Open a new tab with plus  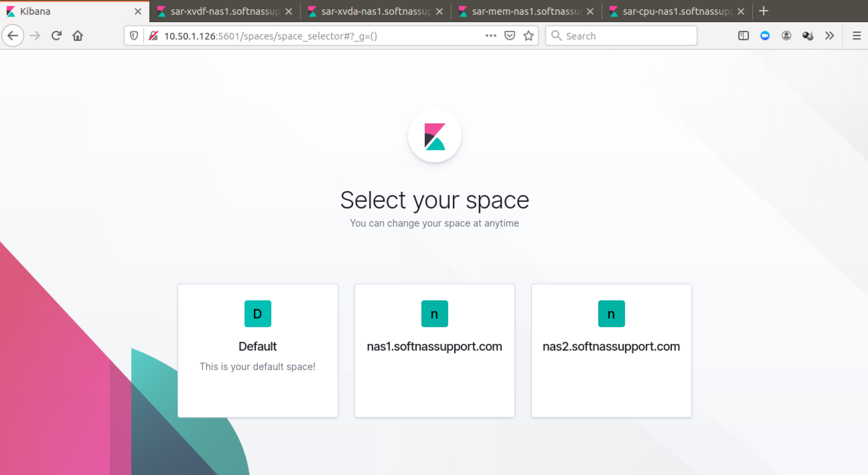[764, 11]
